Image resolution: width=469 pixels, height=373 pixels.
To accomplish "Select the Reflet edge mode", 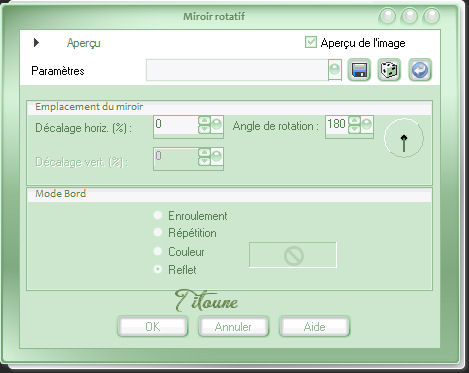I will pos(158,269).
